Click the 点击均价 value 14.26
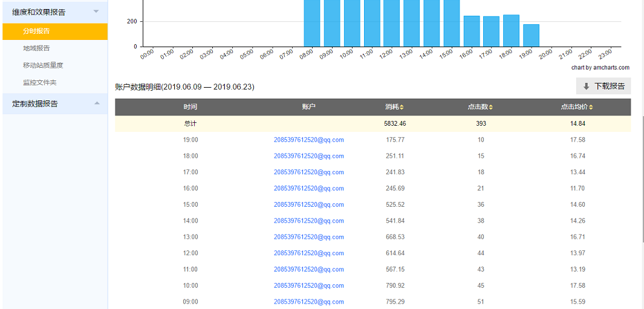This screenshot has height=309, width=644. click(x=577, y=221)
